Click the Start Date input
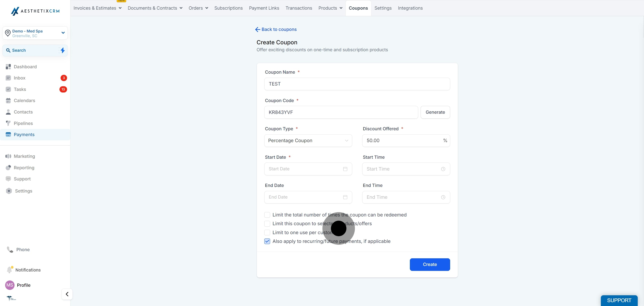Image resolution: width=644 pixels, height=306 pixels. click(x=308, y=169)
